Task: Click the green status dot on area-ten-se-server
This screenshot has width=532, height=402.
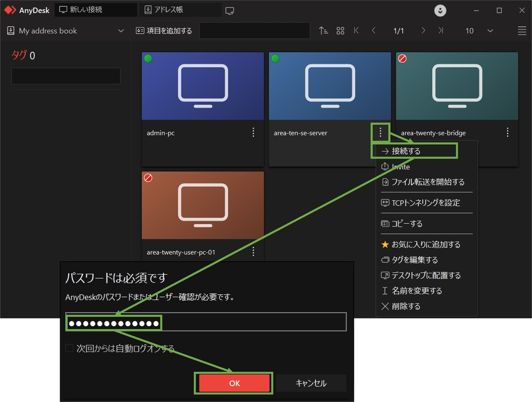Action: tap(275, 59)
